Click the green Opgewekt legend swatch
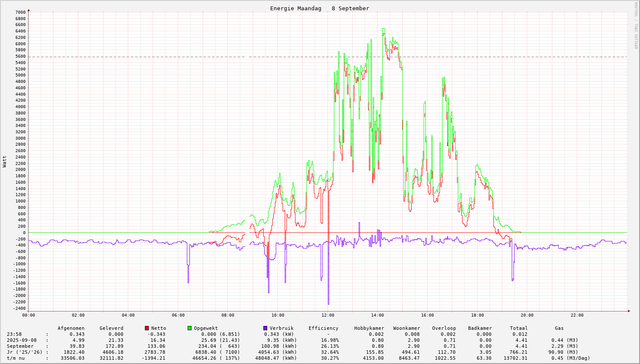Image resolution: width=640 pixels, height=364 pixels. [189, 328]
